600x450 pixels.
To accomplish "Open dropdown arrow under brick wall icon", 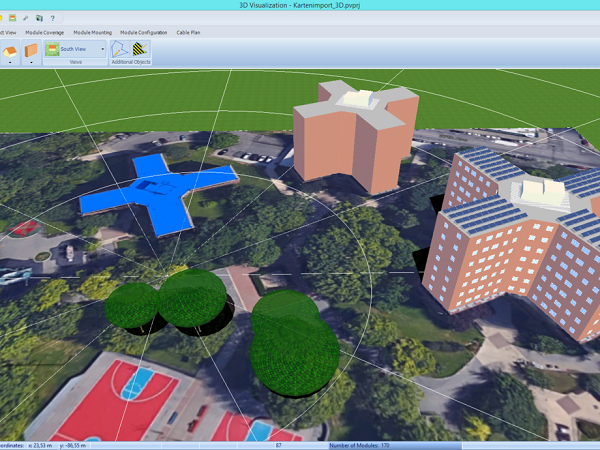I will click(x=31, y=63).
